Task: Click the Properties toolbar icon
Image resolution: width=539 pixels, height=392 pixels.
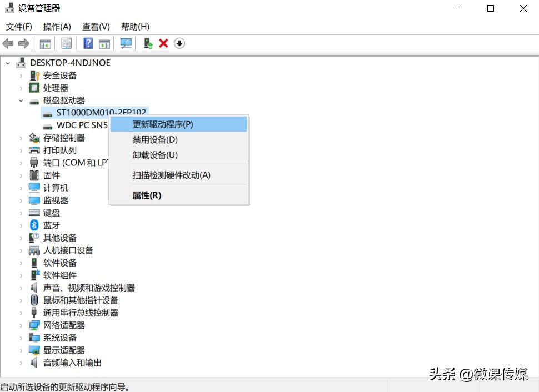Action: (x=67, y=43)
